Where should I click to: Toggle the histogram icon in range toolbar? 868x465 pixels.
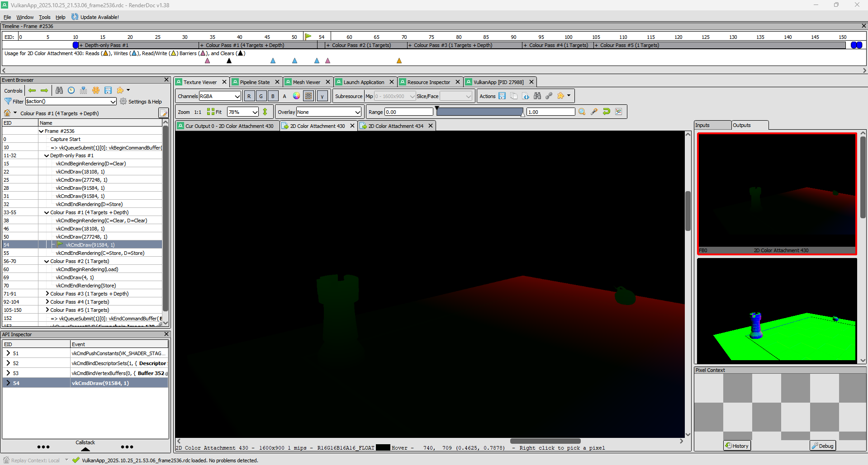(x=619, y=112)
